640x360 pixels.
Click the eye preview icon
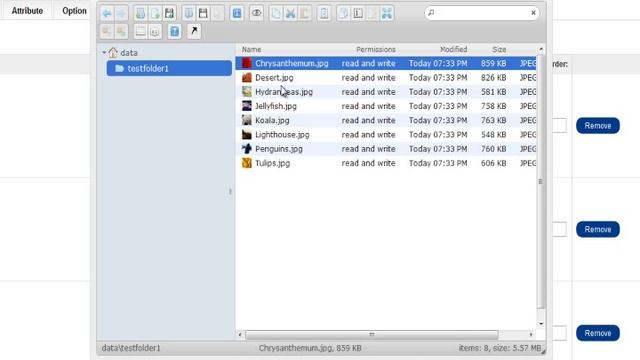pyautogui.click(x=256, y=13)
